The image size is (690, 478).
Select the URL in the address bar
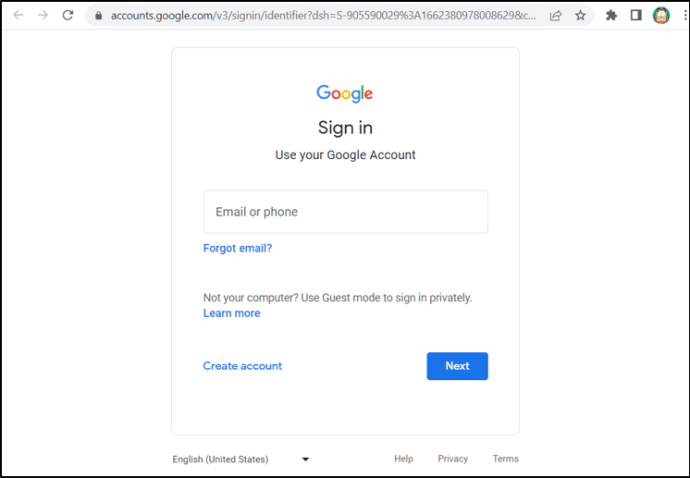[323, 16]
